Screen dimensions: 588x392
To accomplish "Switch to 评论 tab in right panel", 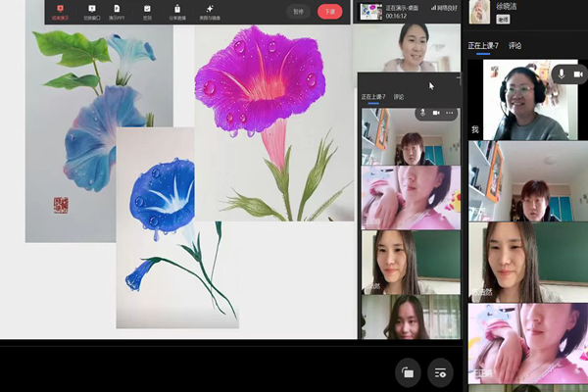I will (x=515, y=45).
